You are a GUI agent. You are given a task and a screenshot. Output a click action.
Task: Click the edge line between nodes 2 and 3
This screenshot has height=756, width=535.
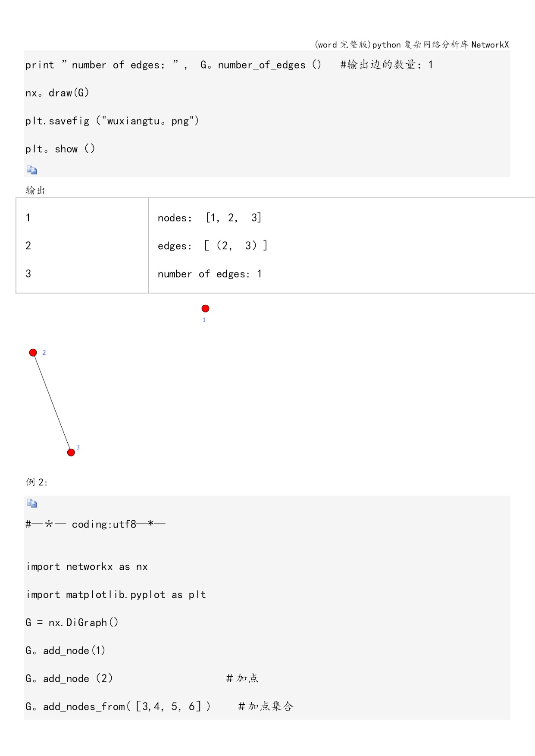[x=52, y=403]
